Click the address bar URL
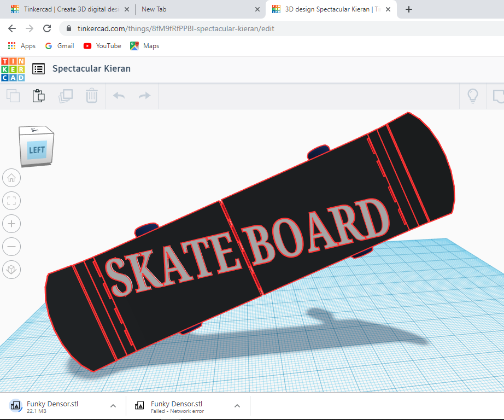504x420 pixels. (176, 28)
